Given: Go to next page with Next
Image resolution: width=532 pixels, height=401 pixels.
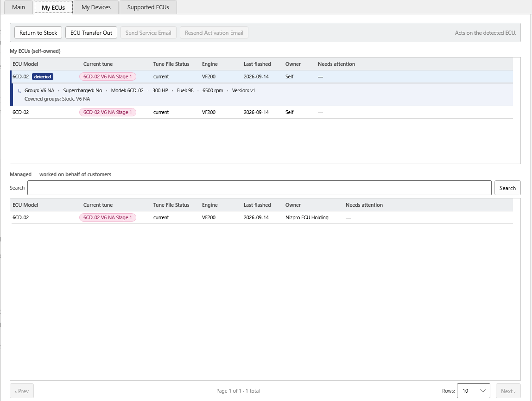Looking at the screenshot, I should (508, 391).
